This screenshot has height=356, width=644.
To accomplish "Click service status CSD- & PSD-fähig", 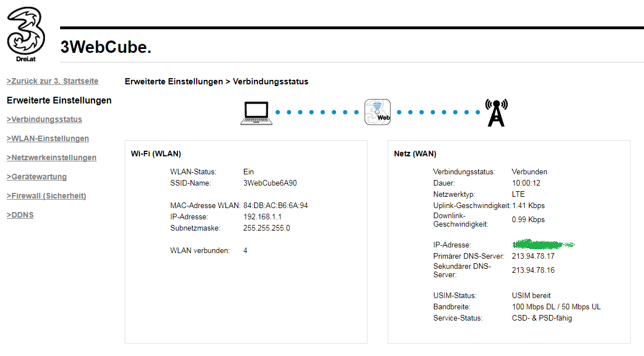I will tap(542, 318).
